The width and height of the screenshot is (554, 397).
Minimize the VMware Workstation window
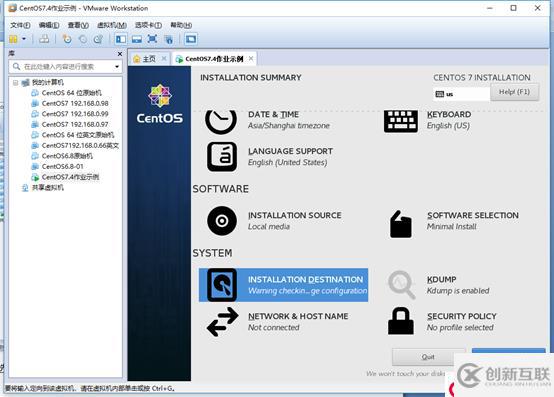[x=490, y=8]
